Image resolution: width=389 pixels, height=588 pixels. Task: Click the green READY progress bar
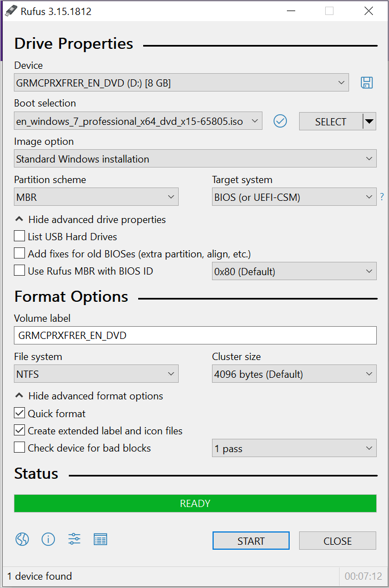tap(195, 503)
